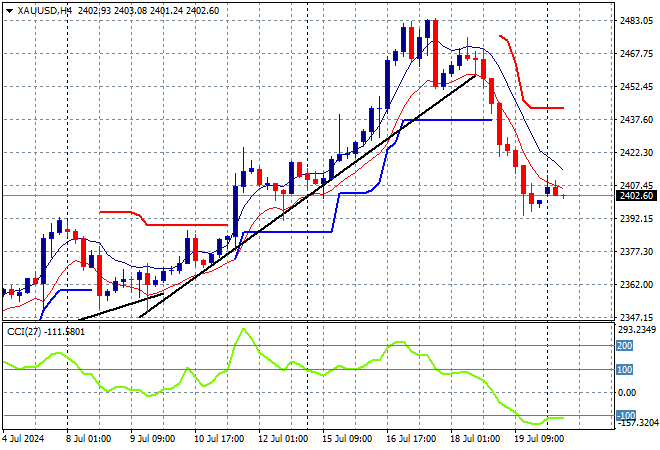Select the 4 Jul 2024 date label
Image resolution: width=660 pixels, height=450 pixels.
tap(23, 439)
